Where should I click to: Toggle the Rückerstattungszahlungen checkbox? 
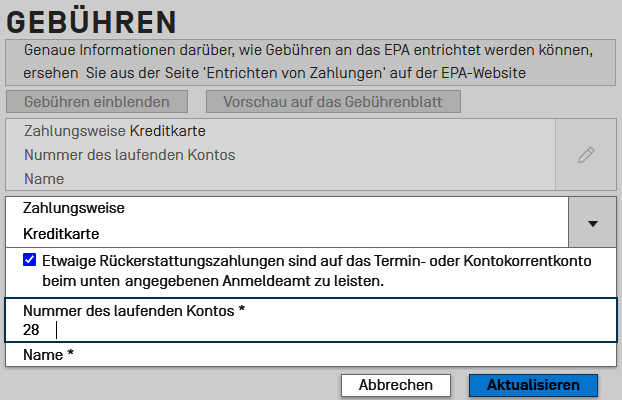pyautogui.click(x=30, y=259)
